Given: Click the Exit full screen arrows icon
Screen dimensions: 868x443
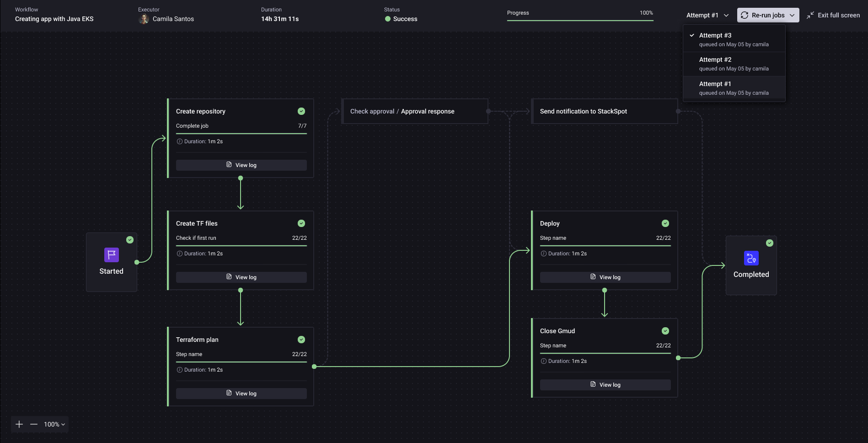Looking at the screenshot, I should point(811,15).
